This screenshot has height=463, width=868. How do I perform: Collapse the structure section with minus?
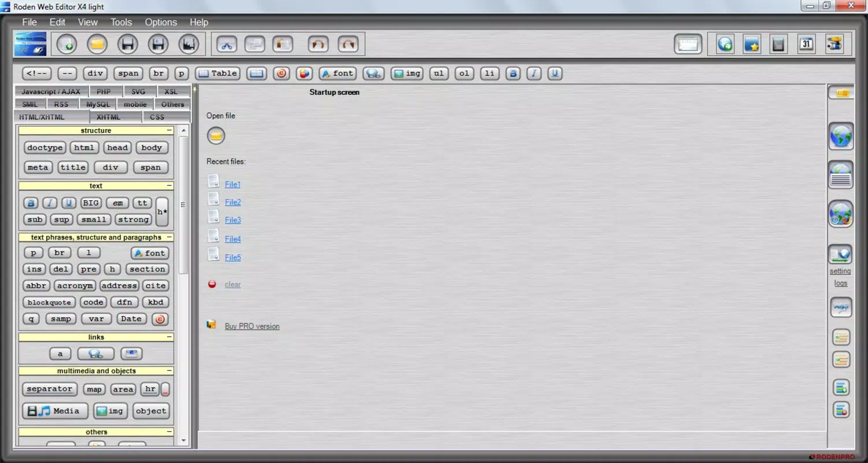(x=169, y=130)
